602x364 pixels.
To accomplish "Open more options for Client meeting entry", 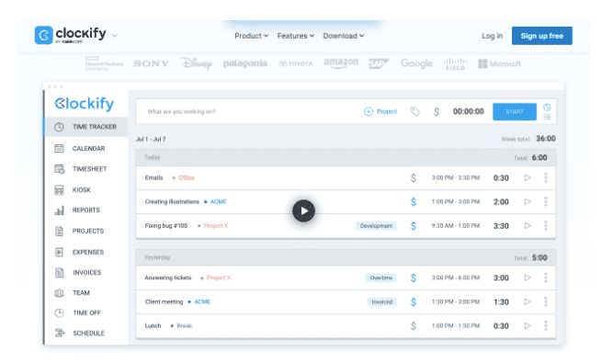I will (x=546, y=301).
